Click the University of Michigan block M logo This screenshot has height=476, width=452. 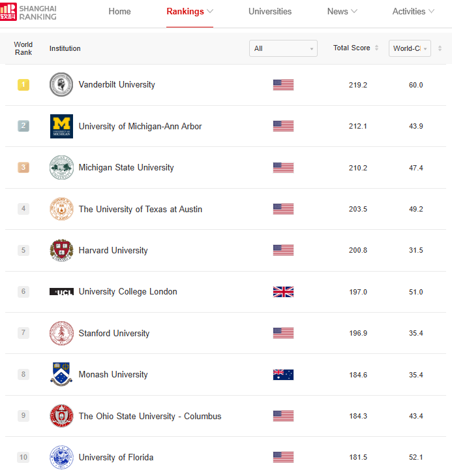pyautogui.click(x=61, y=126)
